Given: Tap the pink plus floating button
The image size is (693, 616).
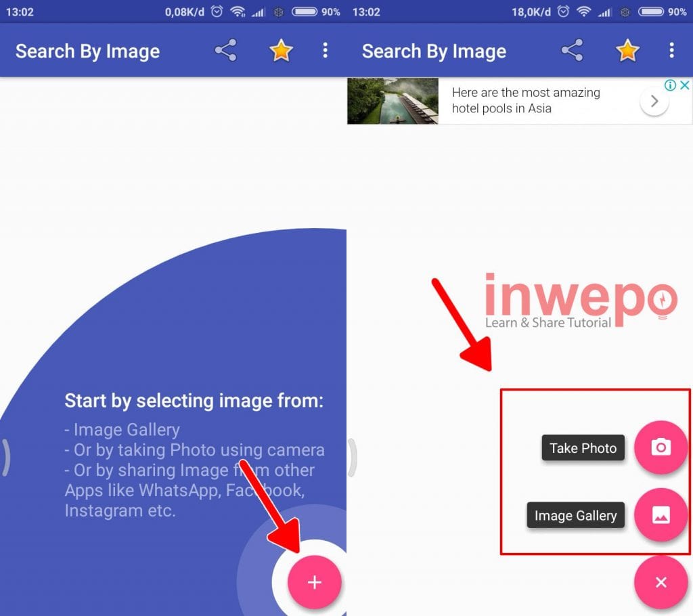Looking at the screenshot, I should pyautogui.click(x=315, y=582).
